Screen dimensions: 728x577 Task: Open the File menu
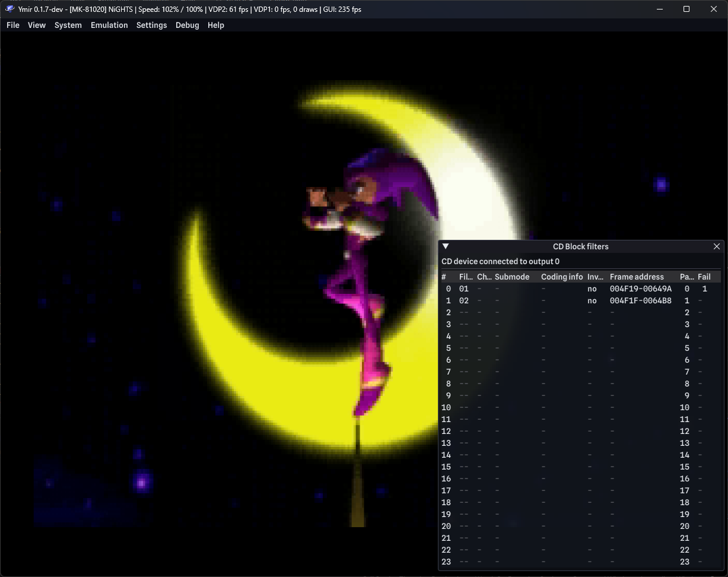(13, 25)
